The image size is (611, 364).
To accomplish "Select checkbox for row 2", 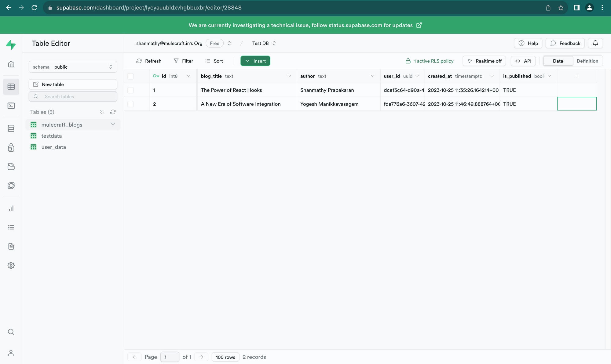I will tap(130, 104).
